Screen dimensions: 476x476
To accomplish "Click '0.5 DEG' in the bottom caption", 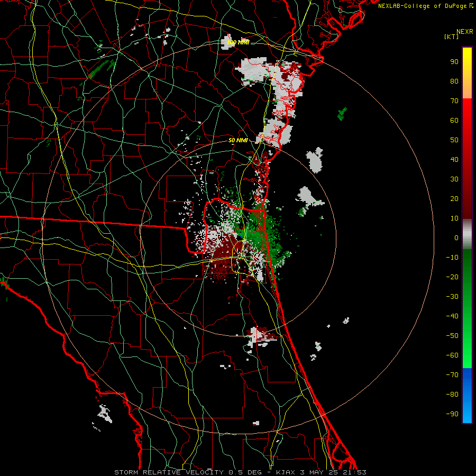I will [248, 472].
